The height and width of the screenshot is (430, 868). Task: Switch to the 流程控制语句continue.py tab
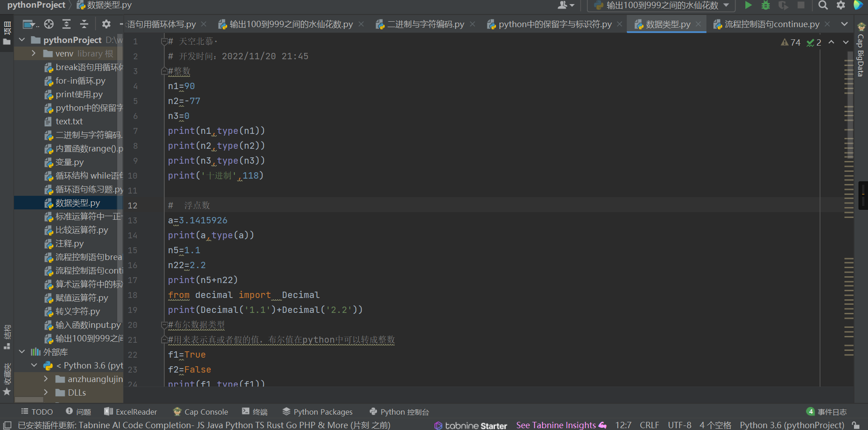point(770,24)
